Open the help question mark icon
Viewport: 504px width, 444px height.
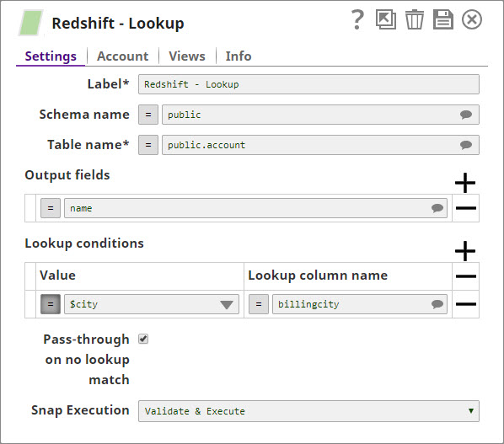coord(357,19)
